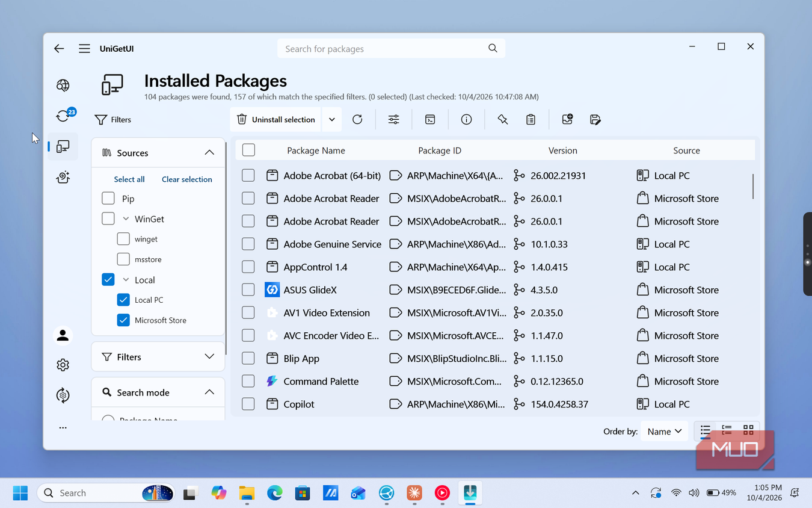Focus the Search for packages field

(x=391, y=49)
